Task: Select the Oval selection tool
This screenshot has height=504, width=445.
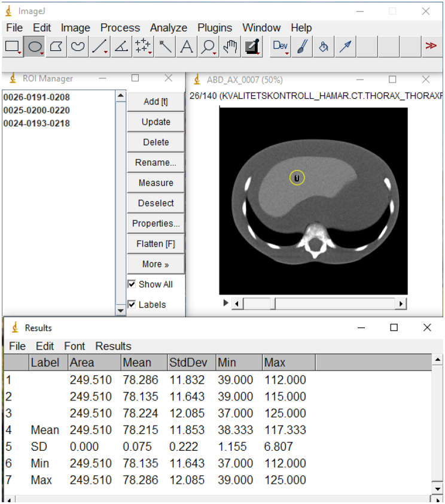Action: (35, 47)
